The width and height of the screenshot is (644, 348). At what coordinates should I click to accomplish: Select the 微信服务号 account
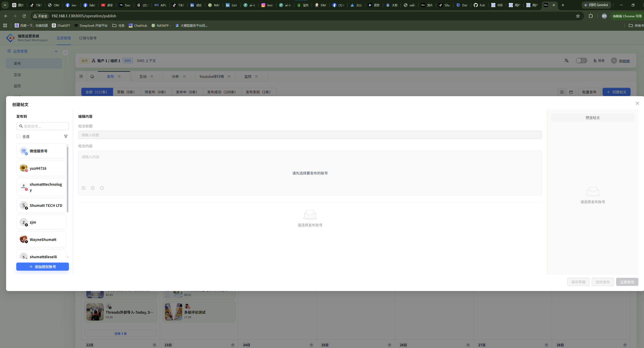click(x=41, y=151)
